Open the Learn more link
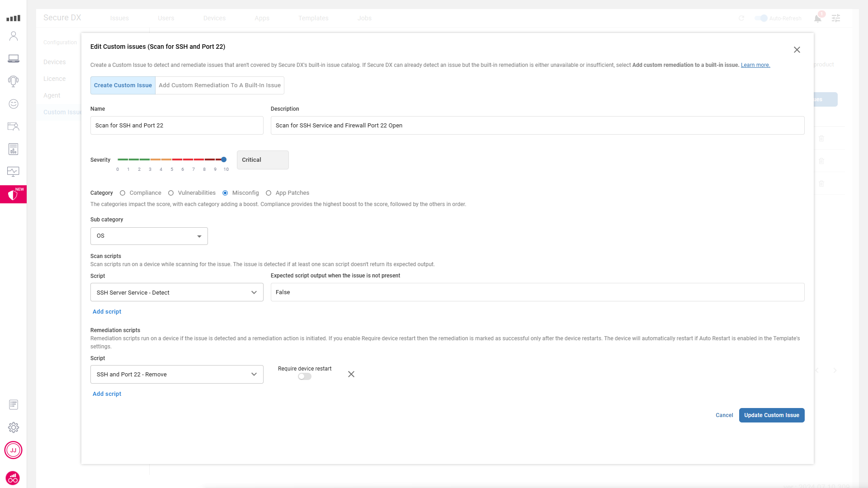 coord(755,65)
